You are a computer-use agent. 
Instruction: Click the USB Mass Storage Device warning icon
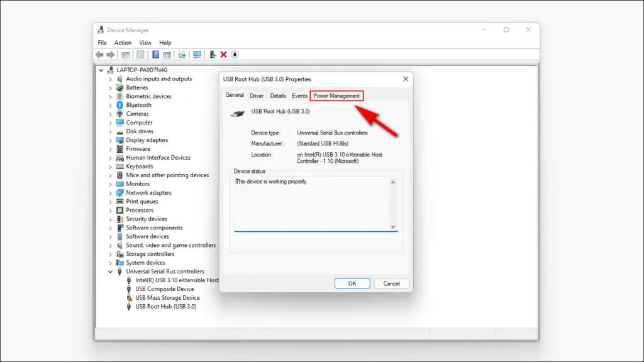point(129,297)
